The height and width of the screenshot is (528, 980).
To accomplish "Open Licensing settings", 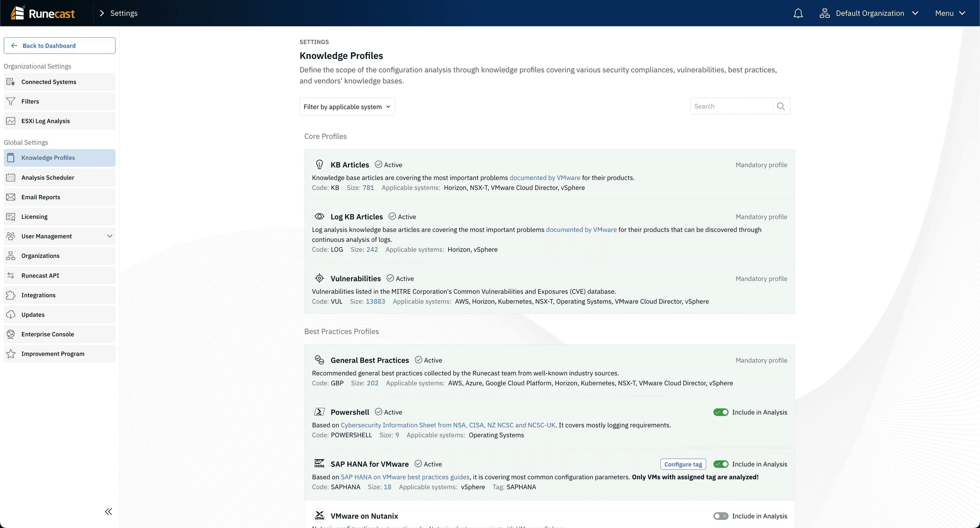I will [x=60, y=217].
